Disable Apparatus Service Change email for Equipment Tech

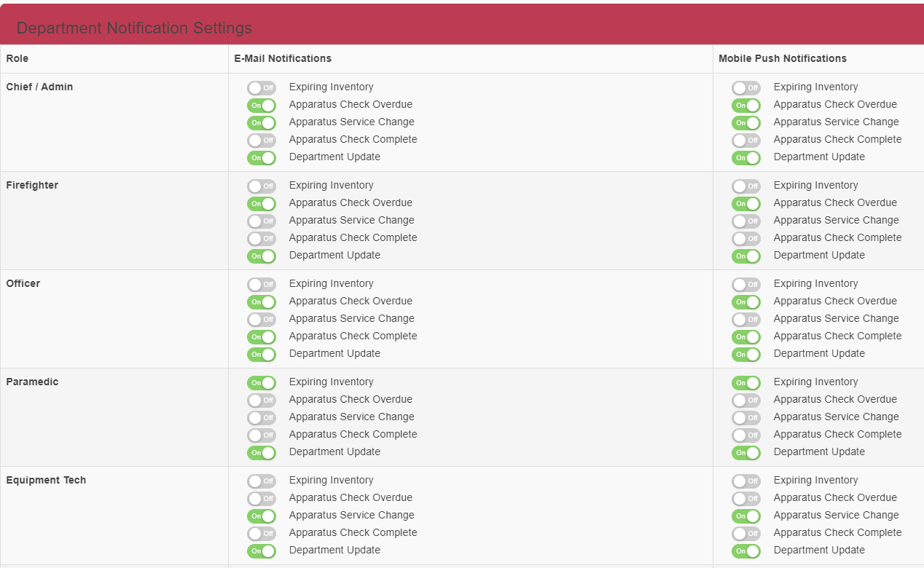(x=261, y=516)
